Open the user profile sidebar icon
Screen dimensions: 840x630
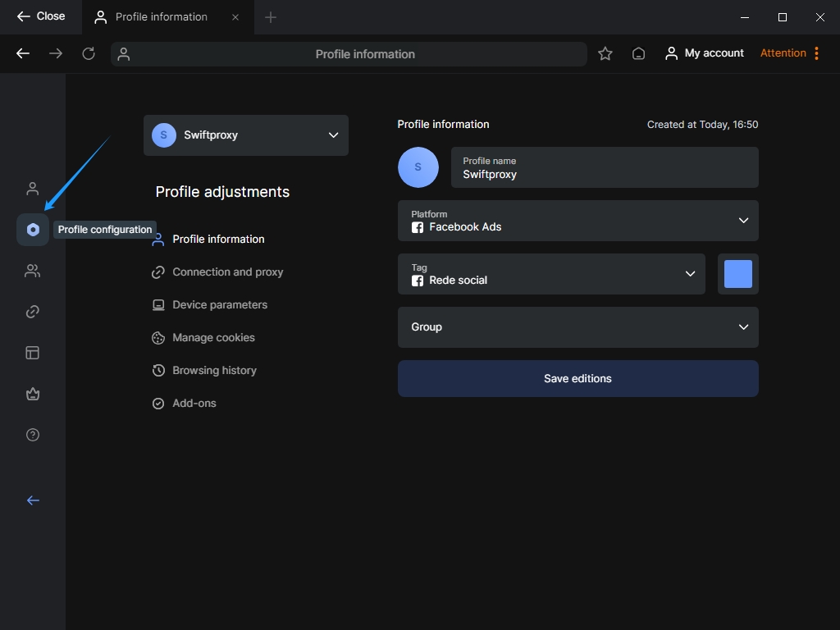[33, 189]
